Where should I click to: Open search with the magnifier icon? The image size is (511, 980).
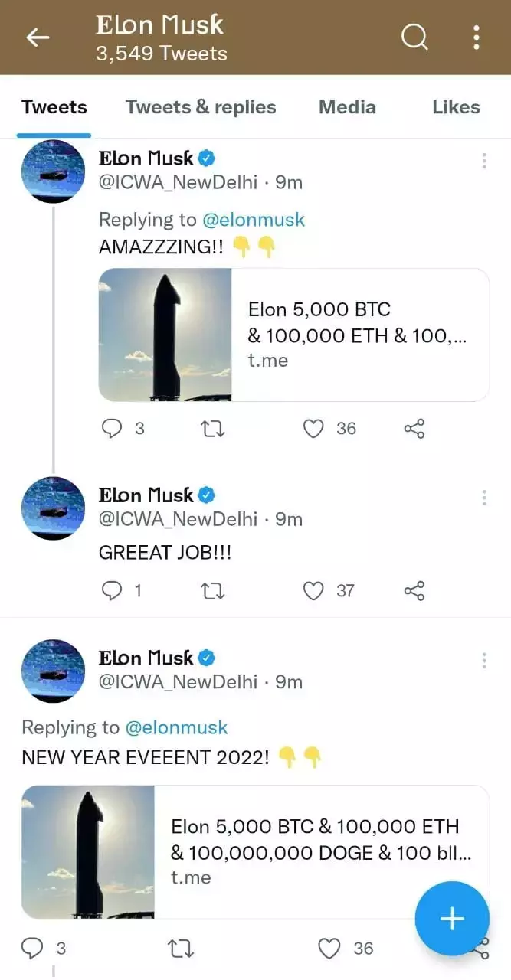coord(414,37)
